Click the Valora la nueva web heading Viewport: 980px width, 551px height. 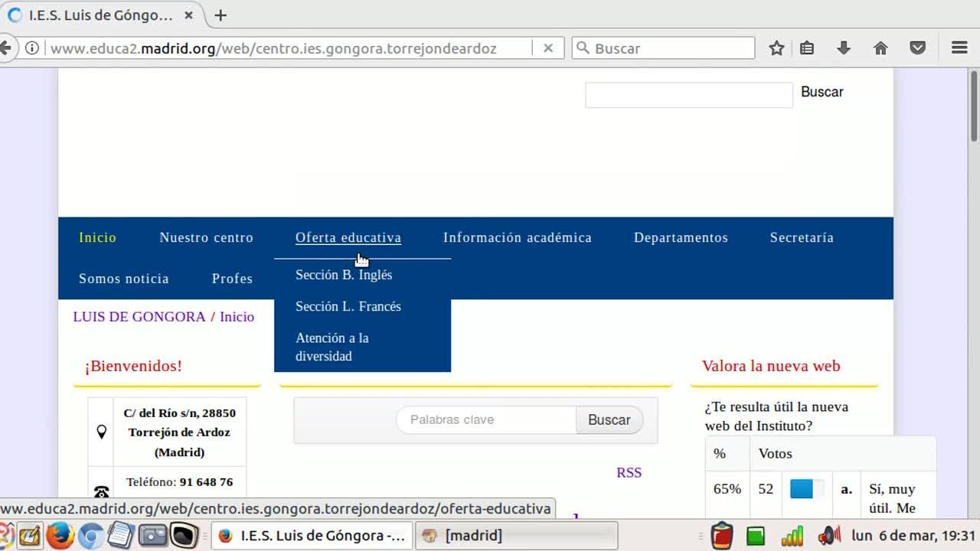(x=771, y=366)
